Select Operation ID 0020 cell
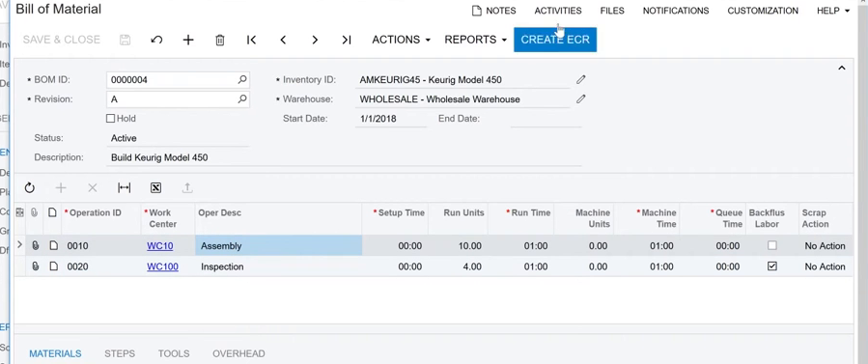Screen dimensions: 868x364 [100, 266]
